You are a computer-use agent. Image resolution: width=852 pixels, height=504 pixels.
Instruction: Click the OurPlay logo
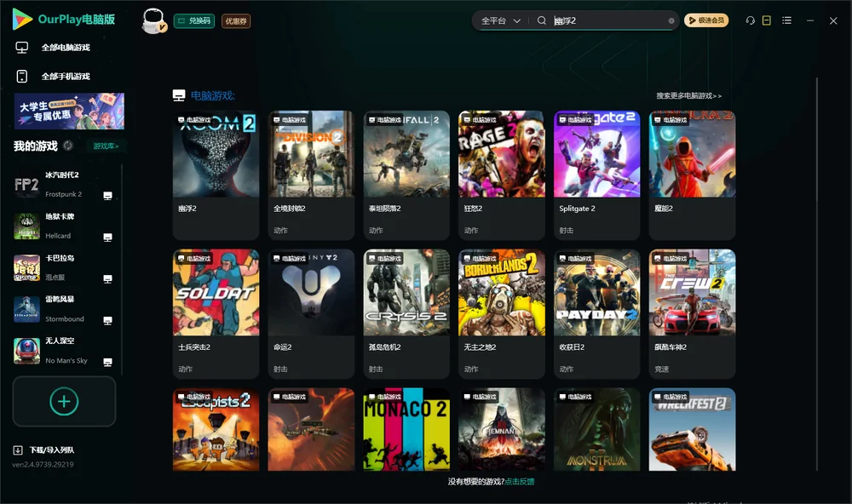64,20
